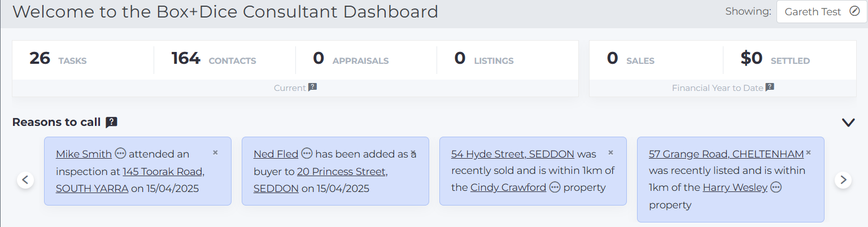This screenshot has height=227, width=868.
Task: Click help icon next to Financial Year to Date
Action: click(770, 88)
